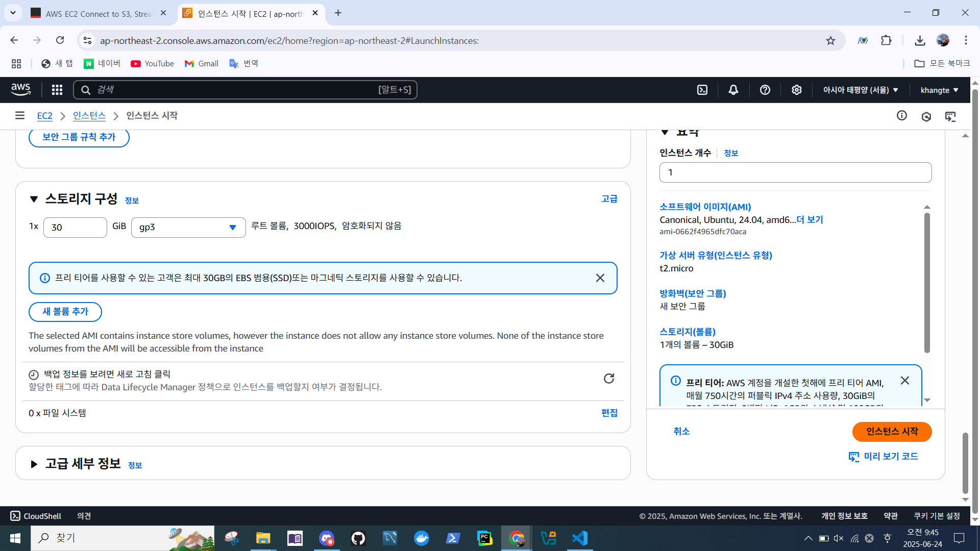The width and height of the screenshot is (980, 551).
Task: Expand the 고급 세부 정보 section
Action: point(34,464)
